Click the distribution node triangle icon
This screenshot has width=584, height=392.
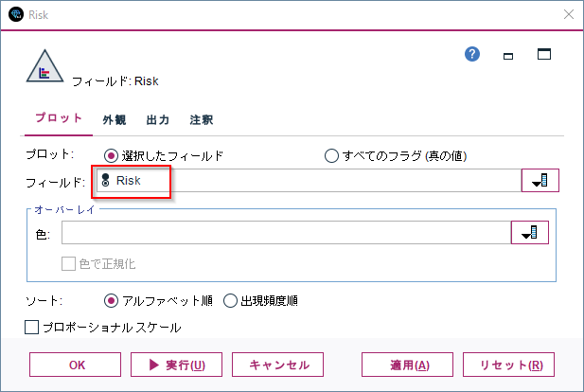click(44, 66)
